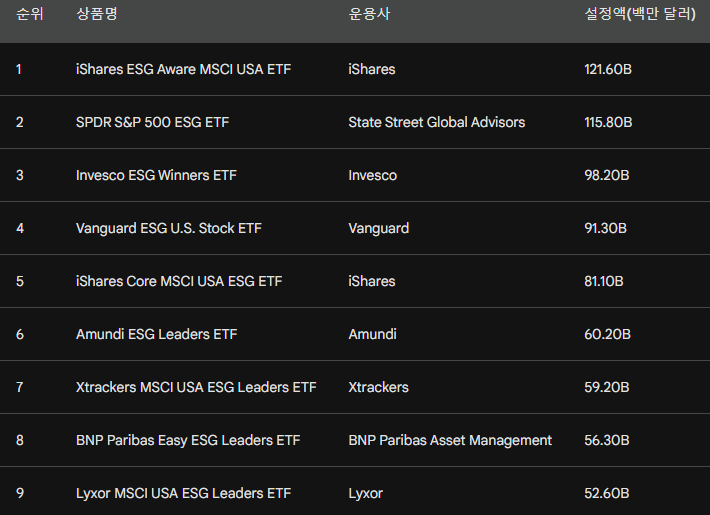710x515 pixels.
Task: Click the 98.20B amount value
Action: click(x=607, y=175)
